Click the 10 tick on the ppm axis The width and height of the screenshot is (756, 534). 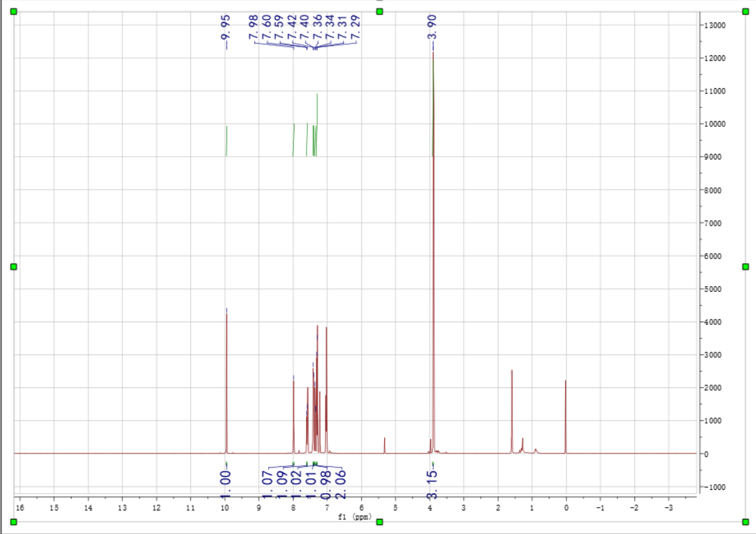point(224,508)
